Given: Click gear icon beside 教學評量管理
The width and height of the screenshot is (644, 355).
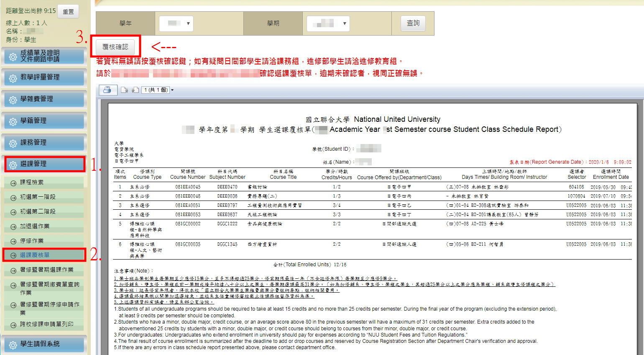Looking at the screenshot, I should point(13,78).
